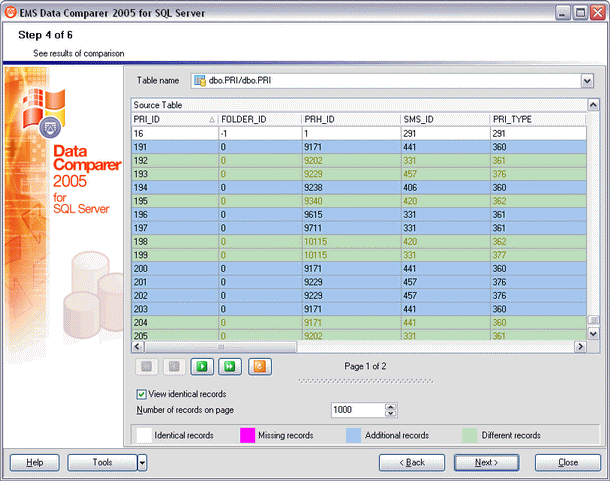Select the row with PRI_ID 16
The width and height of the screenshot is (610, 481).
pyautogui.click(x=359, y=133)
